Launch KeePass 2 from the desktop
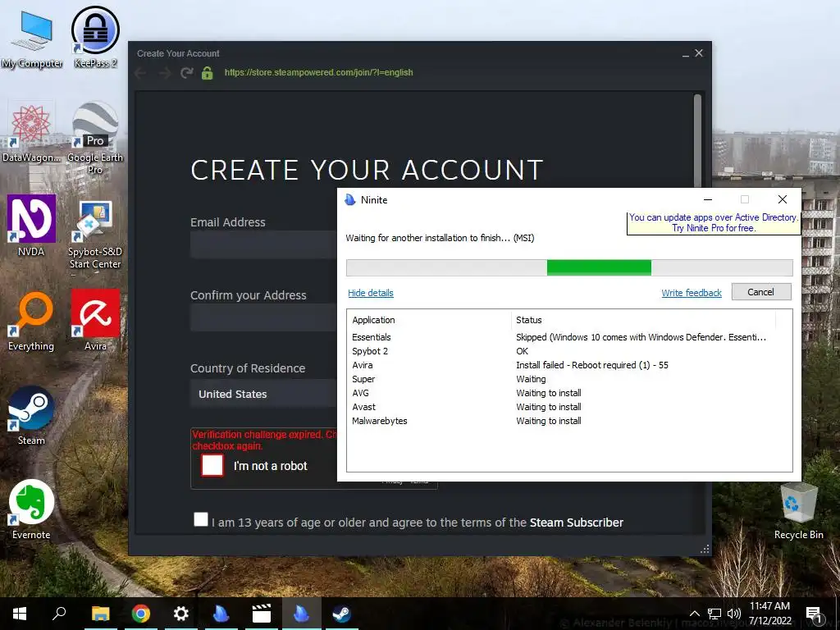This screenshot has width=840, height=630. [x=95, y=38]
